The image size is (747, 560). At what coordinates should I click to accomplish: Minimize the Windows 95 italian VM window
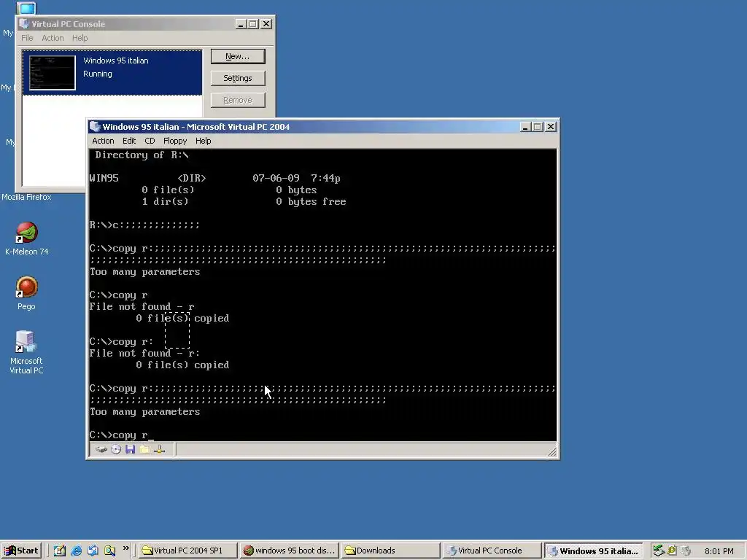[525, 127]
